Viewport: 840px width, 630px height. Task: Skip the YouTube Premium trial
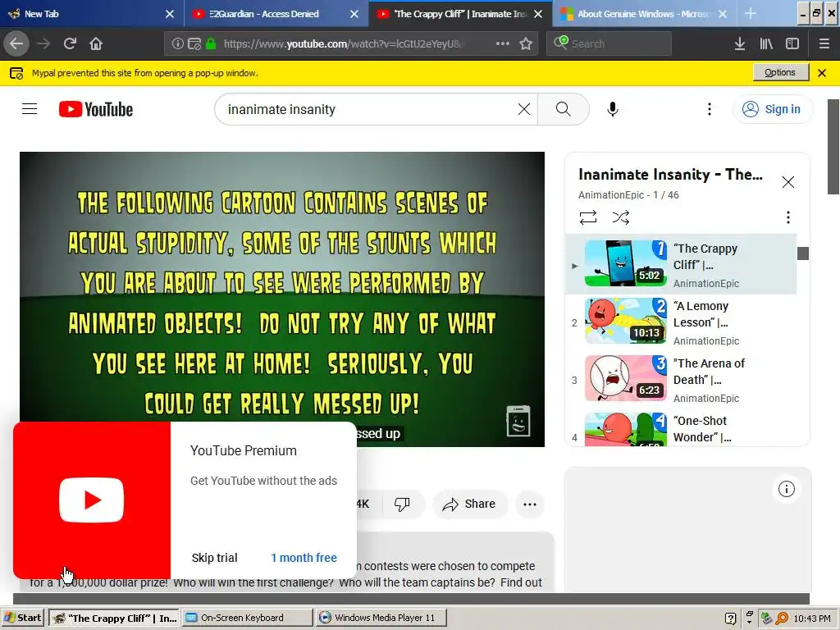click(214, 558)
